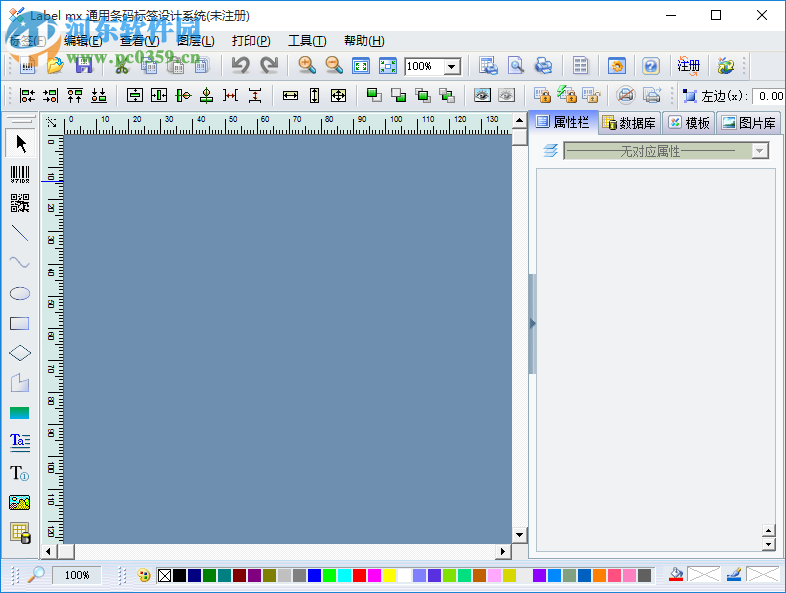
Task: Pick the no-color crossed swatch
Action: pyautogui.click(x=164, y=575)
